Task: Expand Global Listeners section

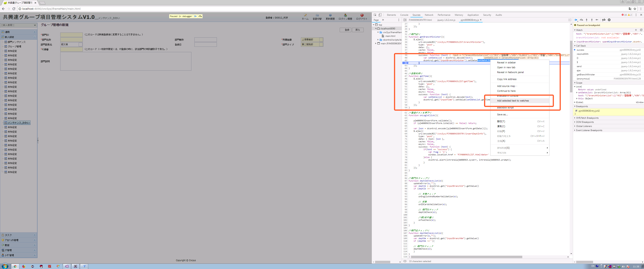Action: (575, 126)
